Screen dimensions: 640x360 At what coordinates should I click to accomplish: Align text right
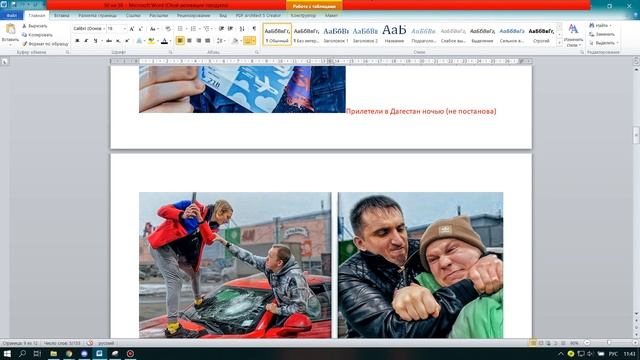199,41
